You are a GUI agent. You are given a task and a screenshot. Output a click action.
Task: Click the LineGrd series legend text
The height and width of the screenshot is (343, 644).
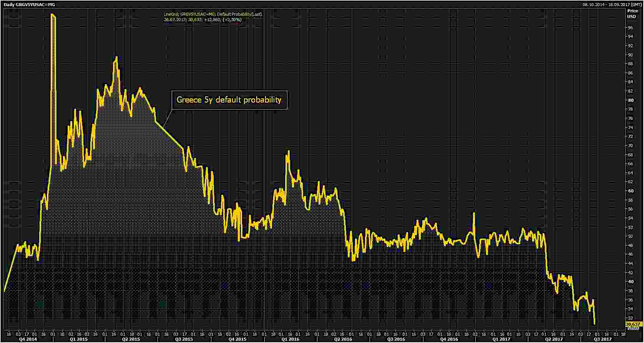point(212,14)
